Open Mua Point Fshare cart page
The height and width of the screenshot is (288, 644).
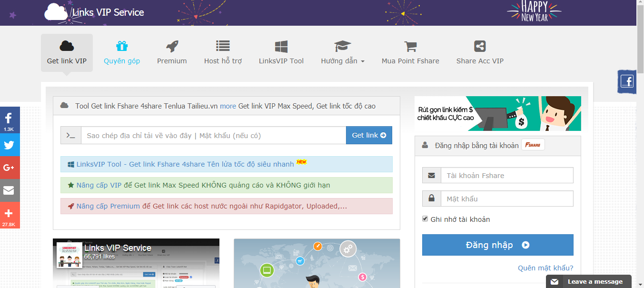[x=410, y=53]
